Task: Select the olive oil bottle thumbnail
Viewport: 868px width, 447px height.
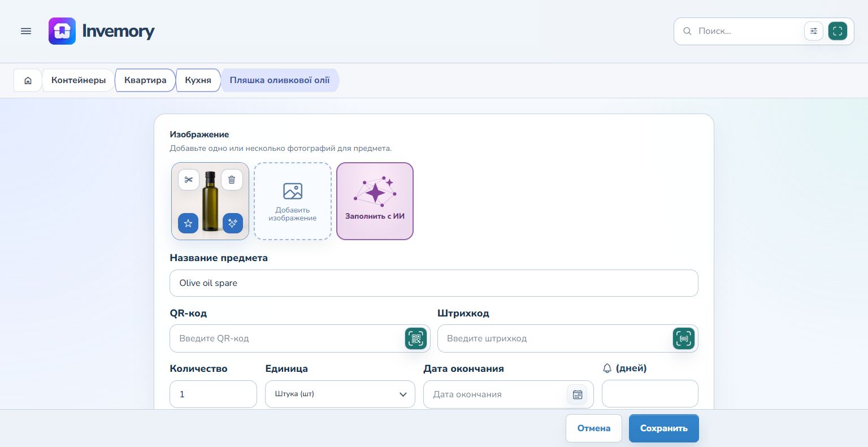Action: pos(210,201)
